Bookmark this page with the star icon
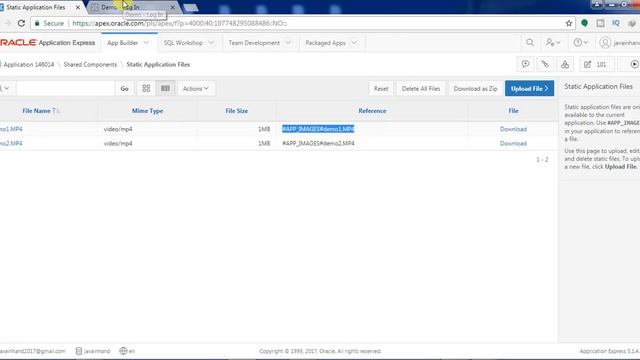The width and height of the screenshot is (640, 360). coord(569,23)
